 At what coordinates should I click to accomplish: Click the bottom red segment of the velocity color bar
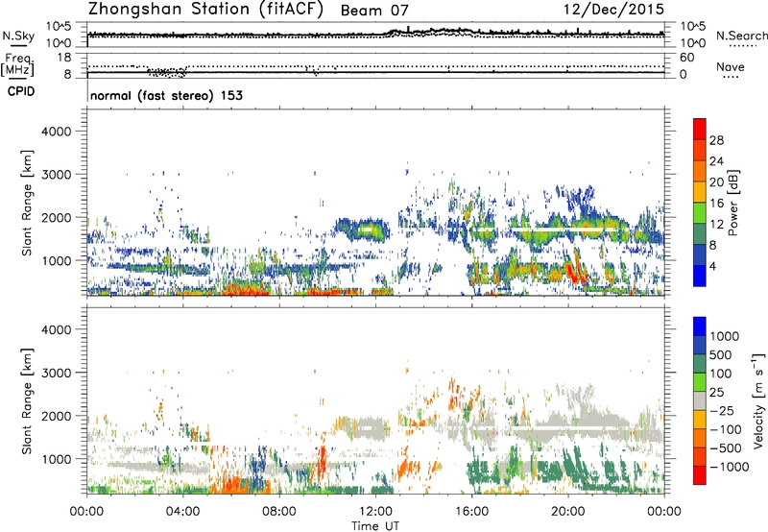700,475
